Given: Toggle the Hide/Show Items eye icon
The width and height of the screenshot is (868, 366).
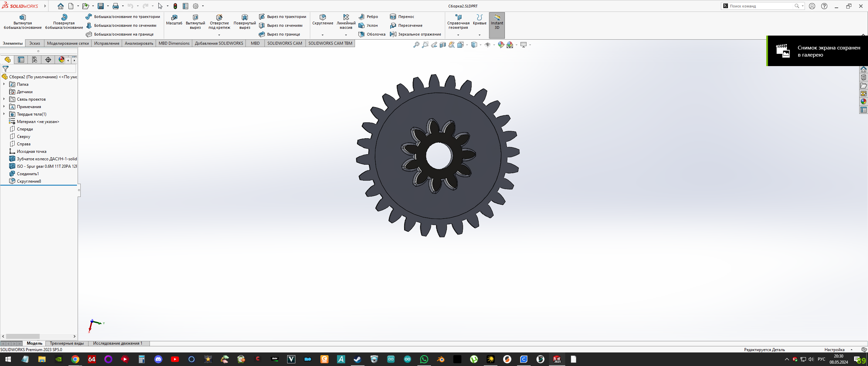Looking at the screenshot, I should (x=488, y=45).
